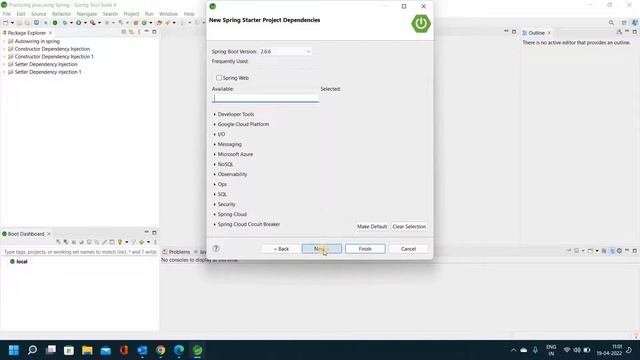Select Constructor Dependency Injection project
The height and width of the screenshot is (360, 640).
(x=52, y=49)
